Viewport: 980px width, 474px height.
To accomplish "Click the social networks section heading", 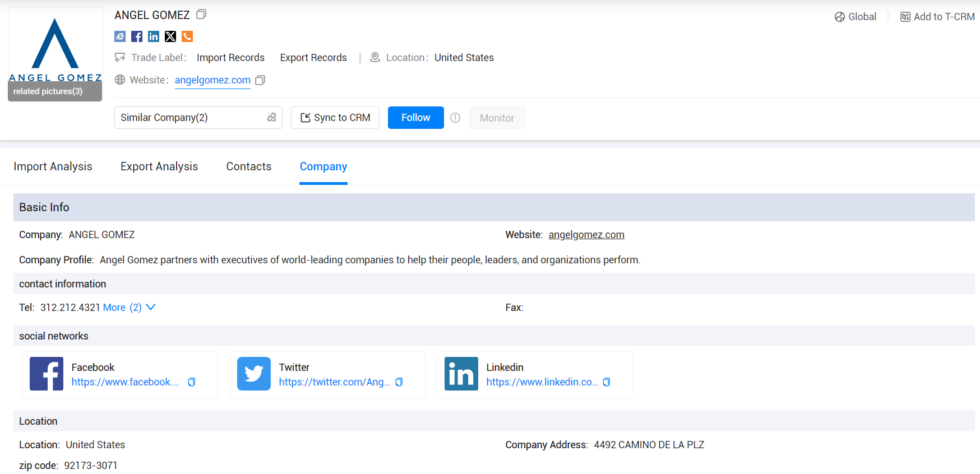I will coord(54,336).
